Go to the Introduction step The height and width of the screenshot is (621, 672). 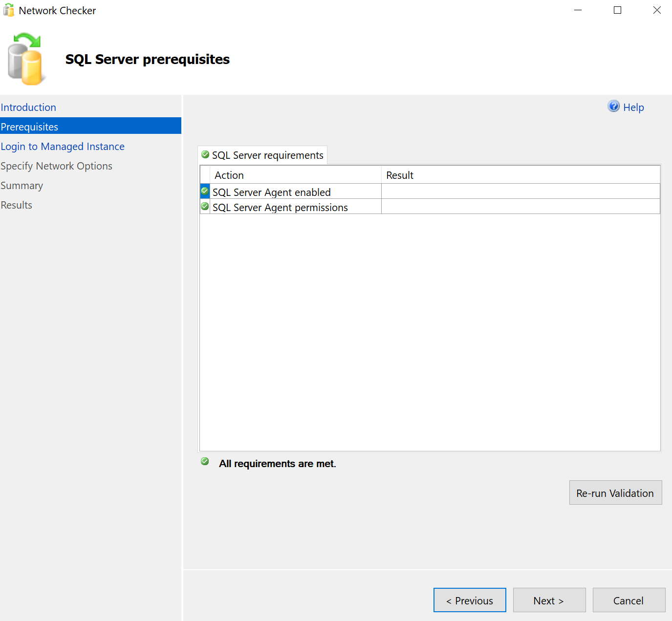click(x=28, y=107)
